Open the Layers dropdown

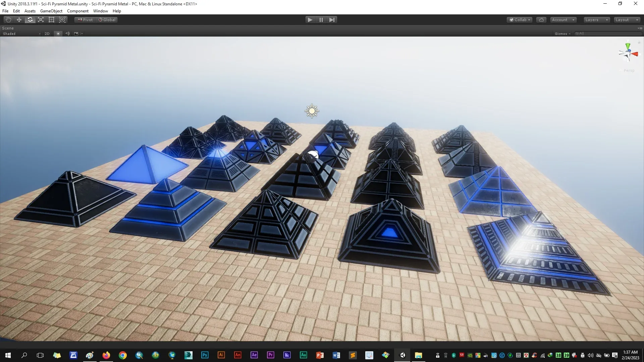tap(596, 20)
